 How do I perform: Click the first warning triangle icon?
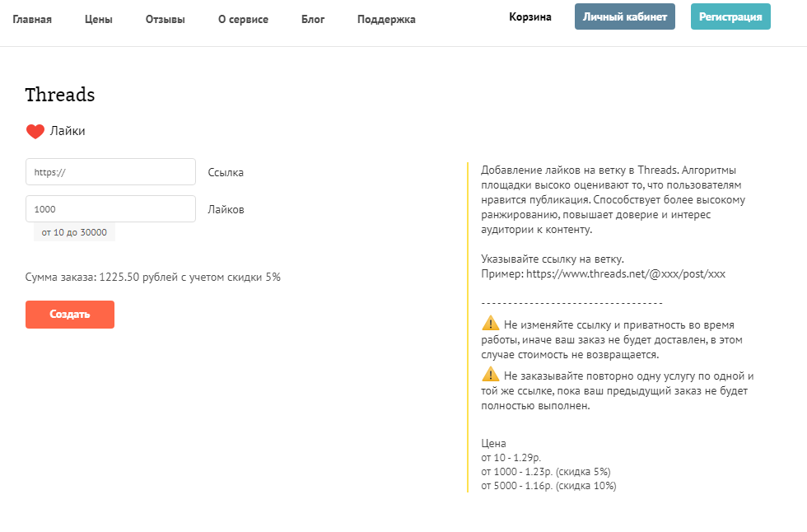(491, 323)
